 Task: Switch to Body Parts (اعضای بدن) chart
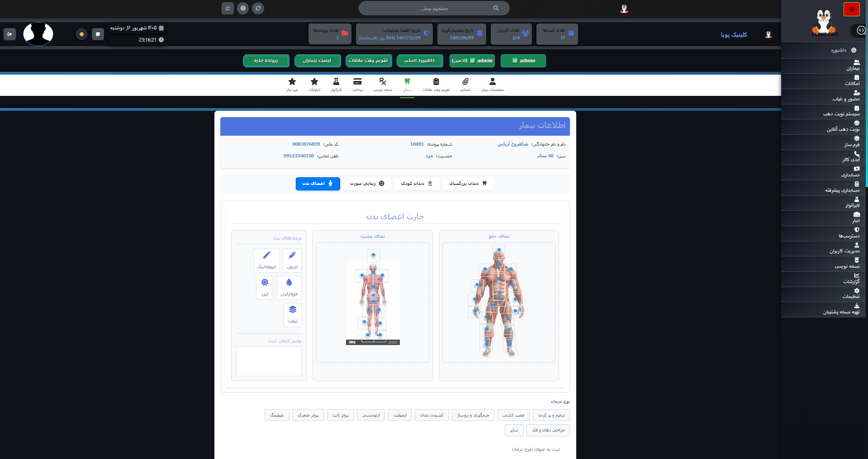318,184
